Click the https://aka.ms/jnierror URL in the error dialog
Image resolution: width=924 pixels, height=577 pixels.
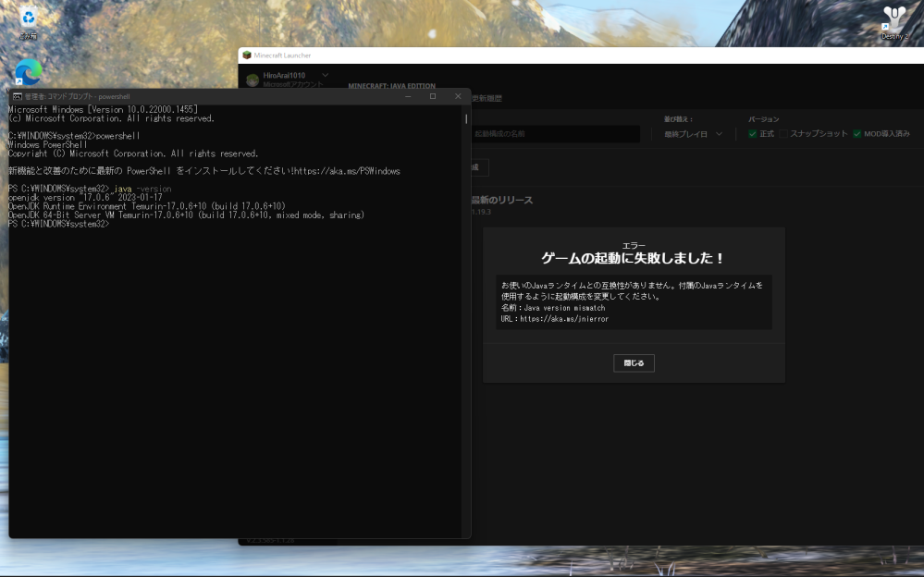(564, 319)
